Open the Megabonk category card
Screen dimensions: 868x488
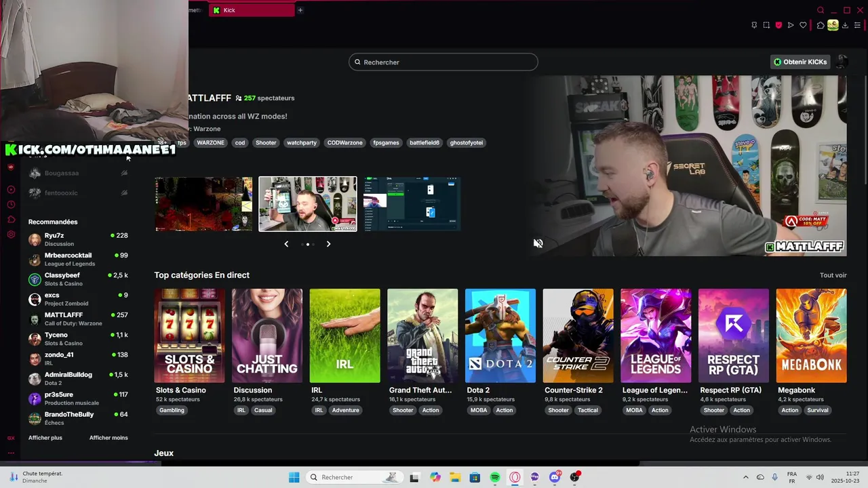(x=811, y=336)
